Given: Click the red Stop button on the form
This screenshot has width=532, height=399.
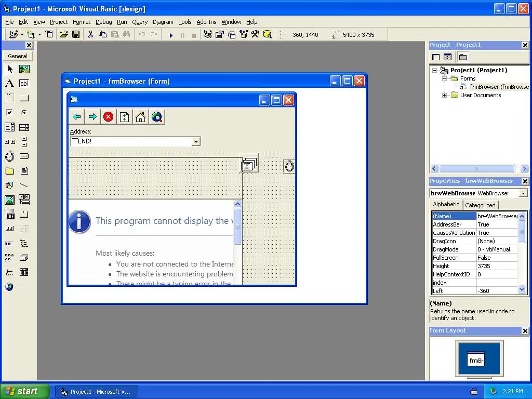Looking at the screenshot, I should (x=108, y=117).
